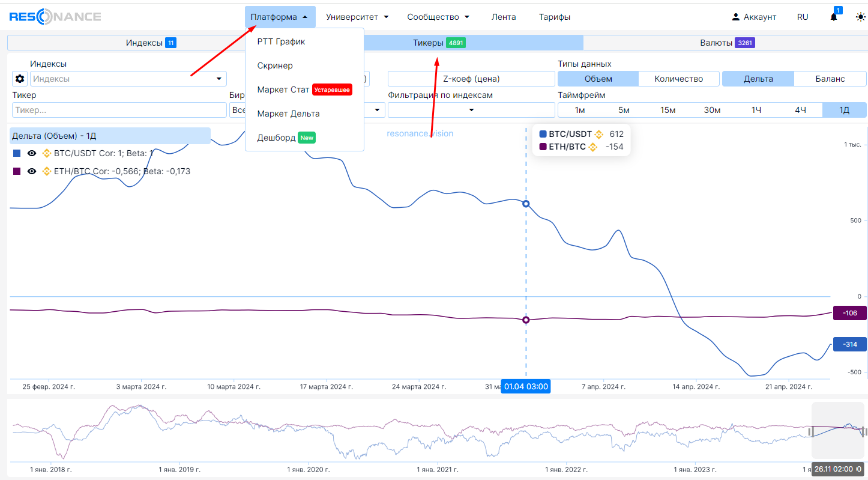
Task: Click the 01.04 03:00 time label
Action: click(x=526, y=386)
